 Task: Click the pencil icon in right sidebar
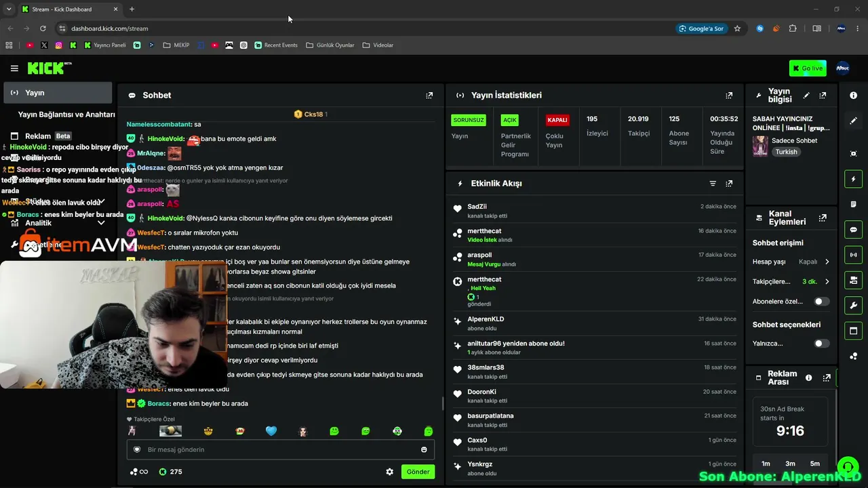point(853,121)
